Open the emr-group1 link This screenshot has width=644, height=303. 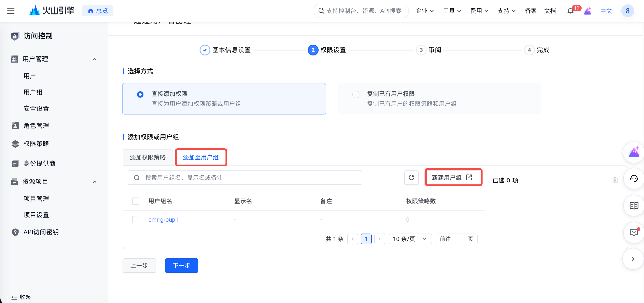click(163, 220)
